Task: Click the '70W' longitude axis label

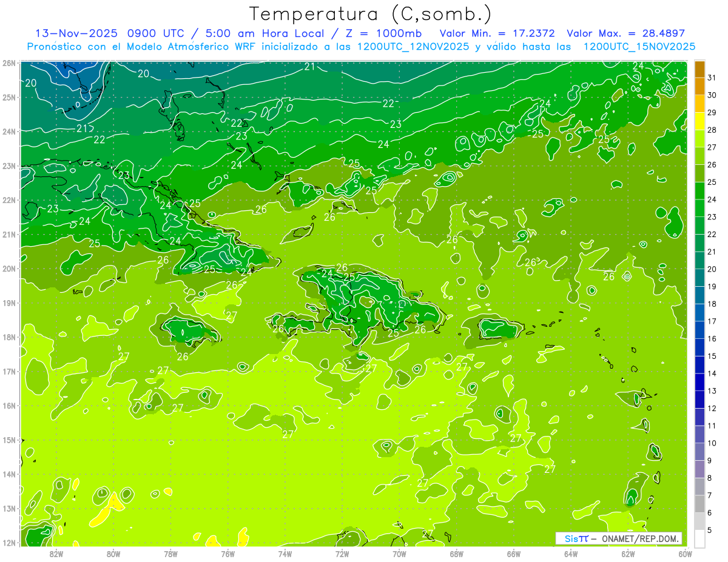Action: 399,554
